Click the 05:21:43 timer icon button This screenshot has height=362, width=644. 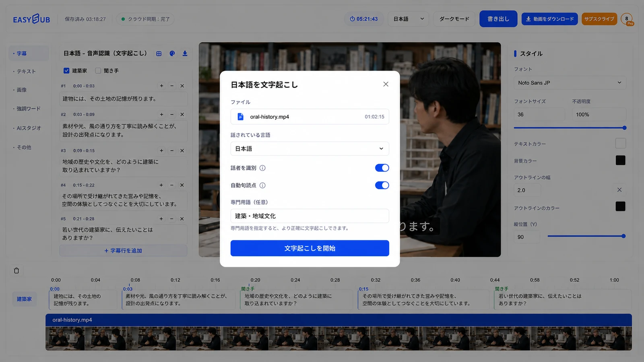[x=363, y=19]
